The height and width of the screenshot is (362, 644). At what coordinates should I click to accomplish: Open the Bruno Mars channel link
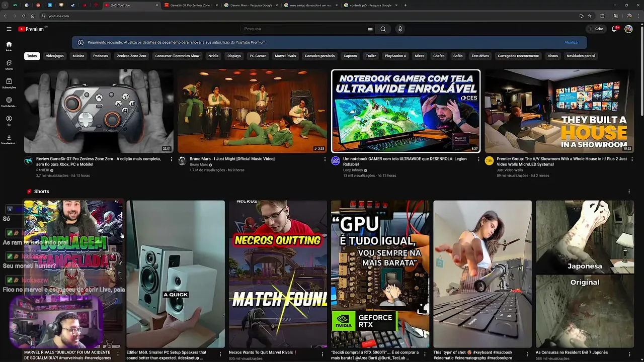pyautogui.click(x=199, y=164)
